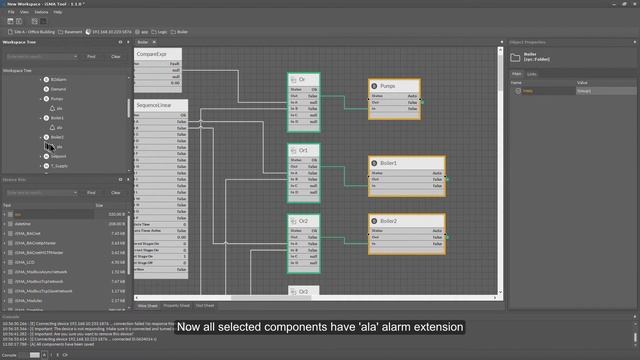Click the dark square toolbar icon

click(x=43, y=21)
